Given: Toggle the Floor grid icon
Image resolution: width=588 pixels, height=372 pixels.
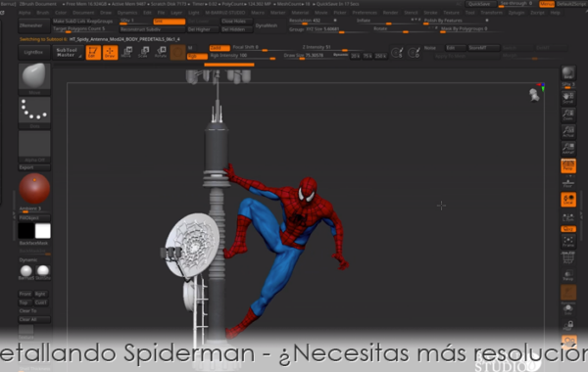Looking at the screenshot, I should 568,183.
